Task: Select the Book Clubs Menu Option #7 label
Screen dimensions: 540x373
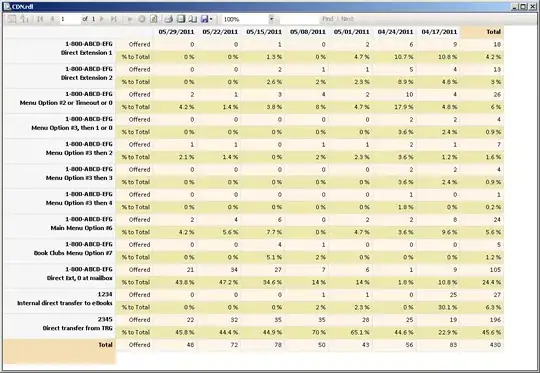Action: tap(73, 253)
